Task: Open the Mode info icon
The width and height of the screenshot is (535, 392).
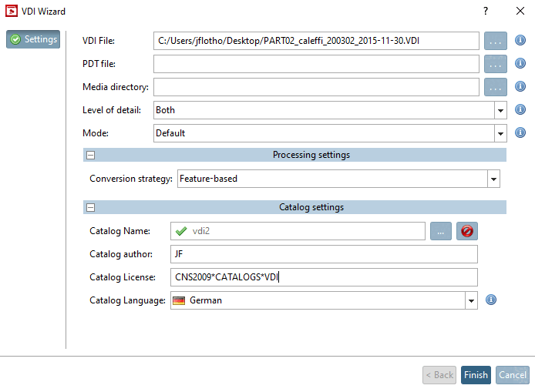Action: click(520, 133)
